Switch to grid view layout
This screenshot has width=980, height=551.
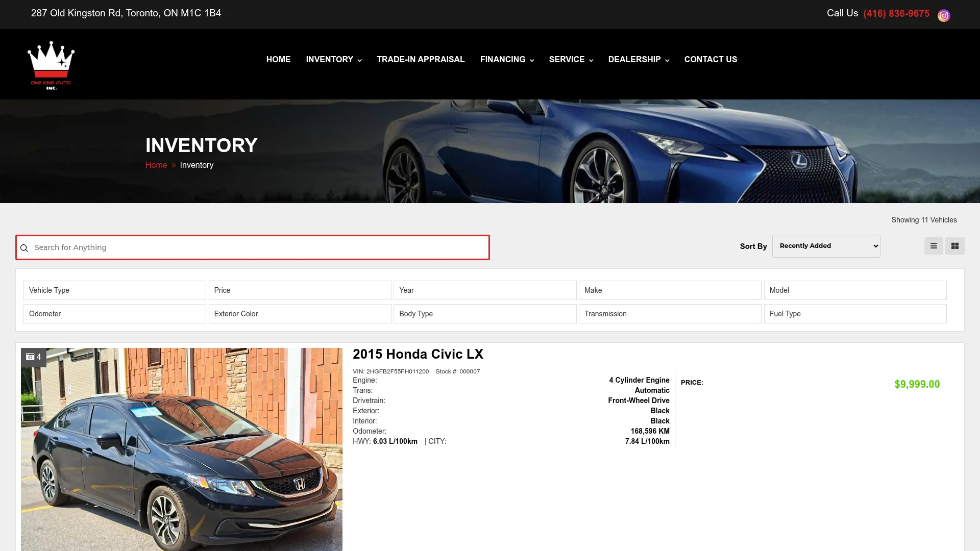(x=955, y=246)
